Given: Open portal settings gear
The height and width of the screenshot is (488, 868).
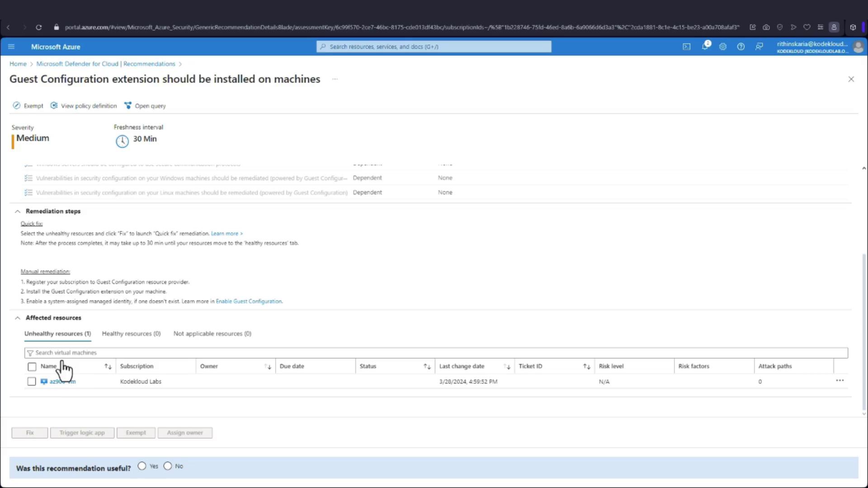Looking at the screenshot, I should (722, 47).
